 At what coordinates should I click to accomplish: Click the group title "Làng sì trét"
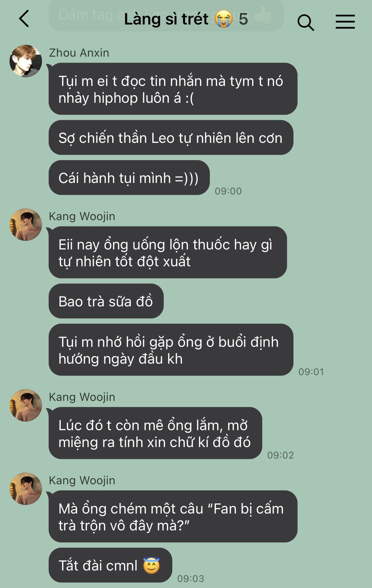tap(166, 19)
